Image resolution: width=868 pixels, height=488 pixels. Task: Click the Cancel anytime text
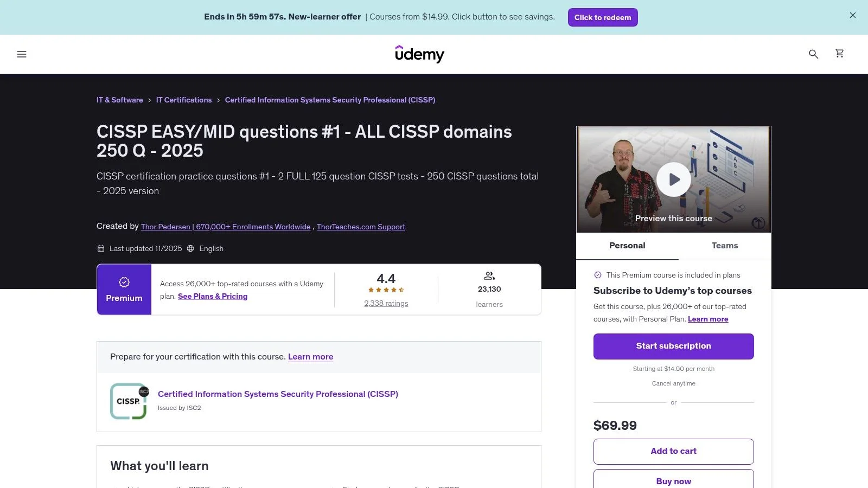674,383
